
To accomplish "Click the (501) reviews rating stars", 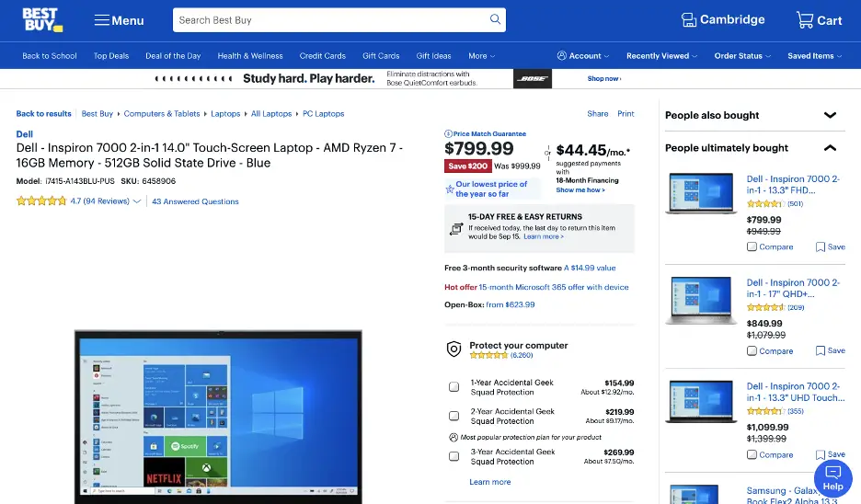I will (765, 203).
